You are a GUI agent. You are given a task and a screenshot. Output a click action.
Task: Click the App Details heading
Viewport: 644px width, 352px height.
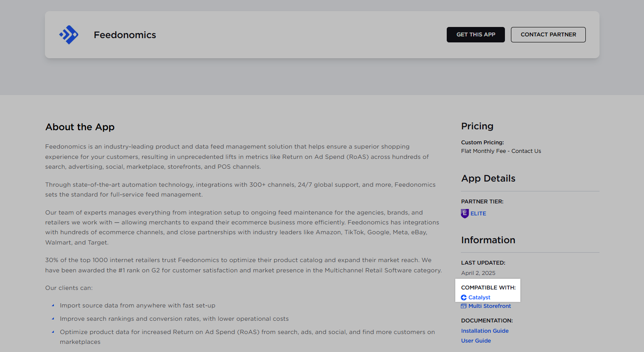(x=488, y=179)
